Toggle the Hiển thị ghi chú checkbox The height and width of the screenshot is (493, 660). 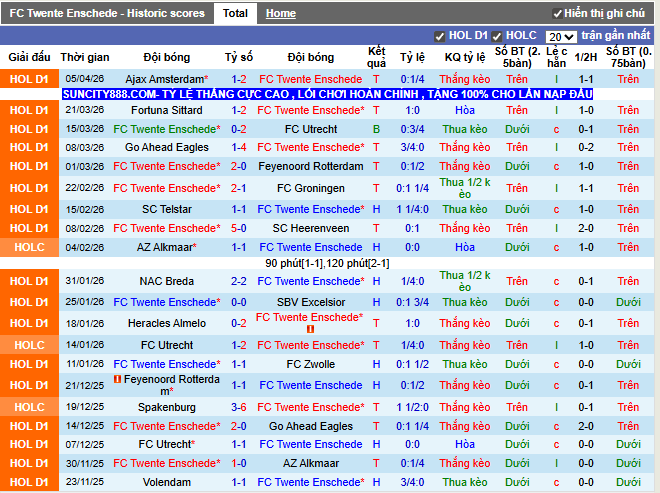[x=557, y=14]
